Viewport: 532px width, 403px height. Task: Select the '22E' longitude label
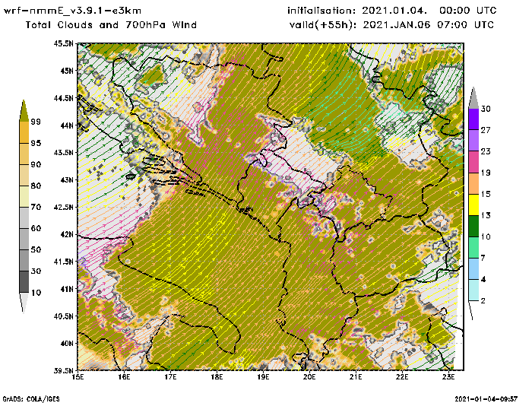coord(402,377)
